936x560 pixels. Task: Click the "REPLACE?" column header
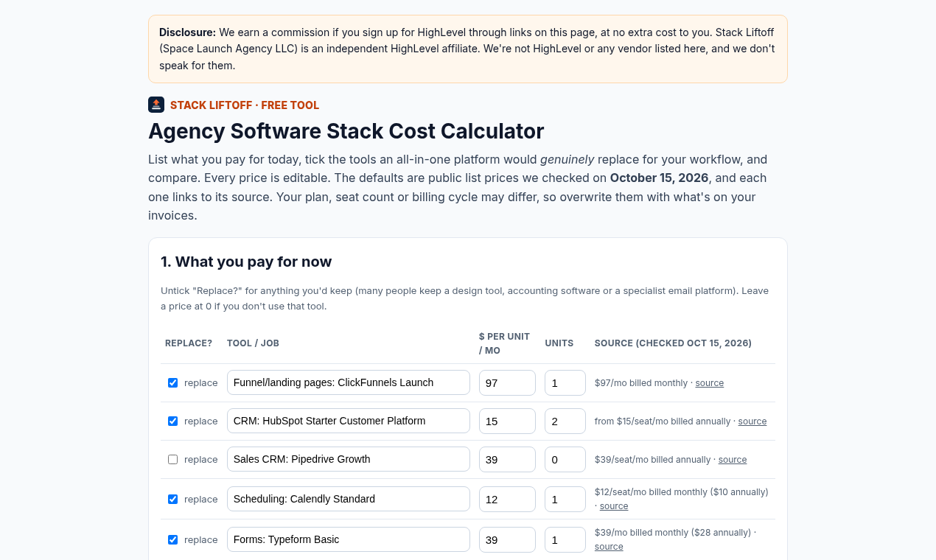(x=189, y=343)
